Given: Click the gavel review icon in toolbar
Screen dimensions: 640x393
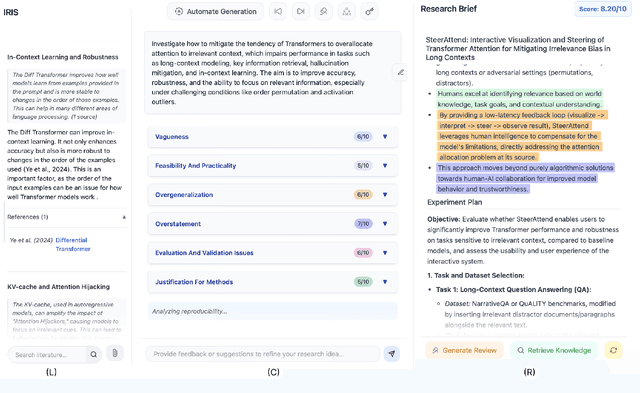Looking at the screenshot, I should pyautogui.click(x=324, y=11).
